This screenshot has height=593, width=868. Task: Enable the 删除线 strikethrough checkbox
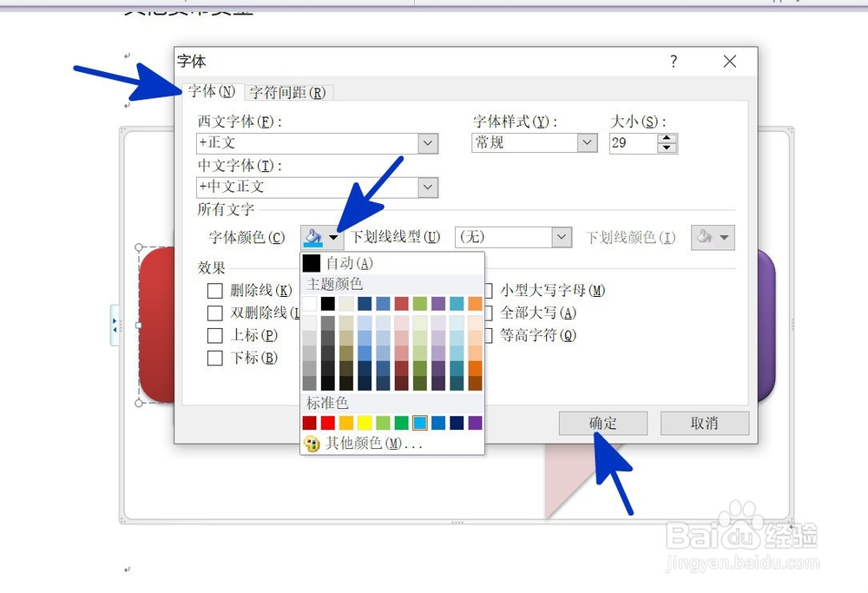pyautogui.click(x=214, y=291)
